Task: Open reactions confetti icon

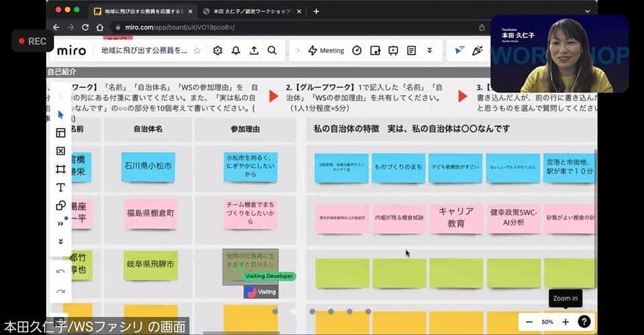Action: tap(477, 50)
